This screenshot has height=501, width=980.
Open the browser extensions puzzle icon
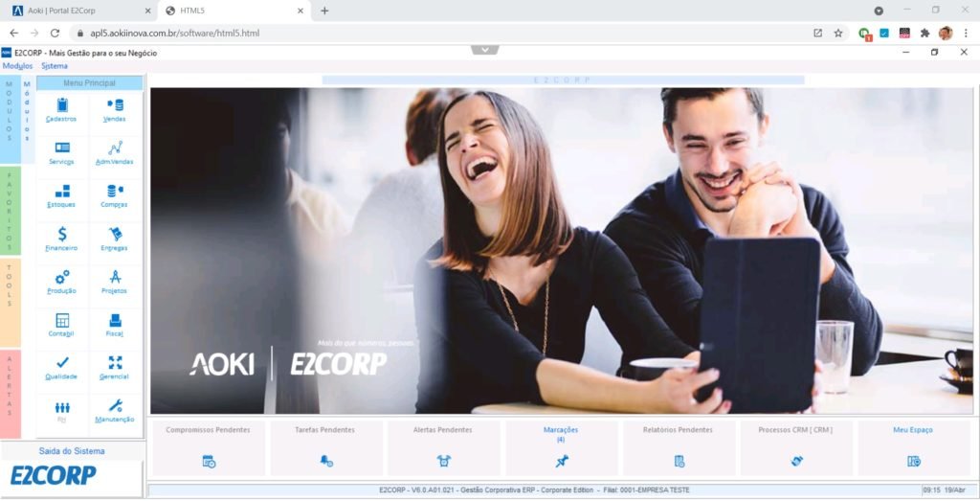925,34
